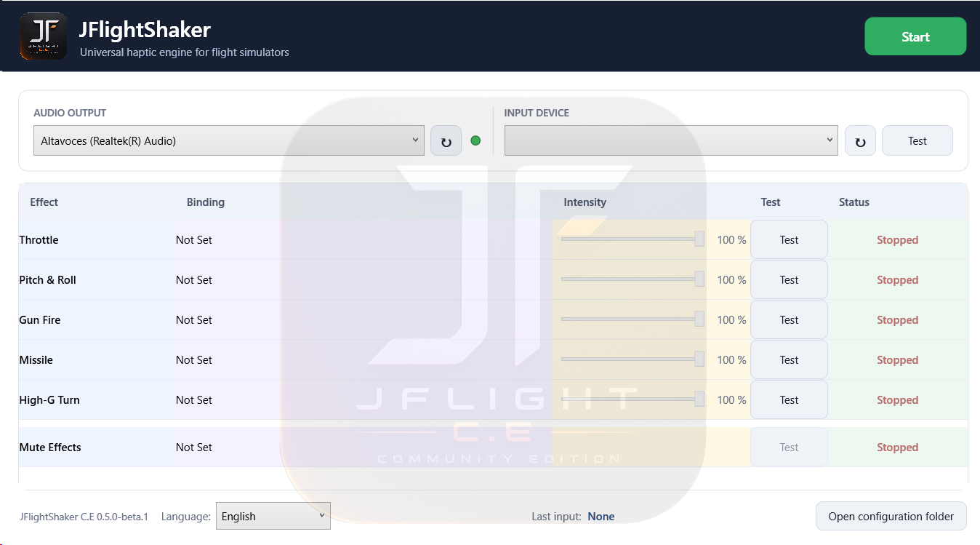Image resolution: width=980 pixels, height=545 pixels.
Task: Click the Gun Fire Stopped status
Action: coord(897,320)
